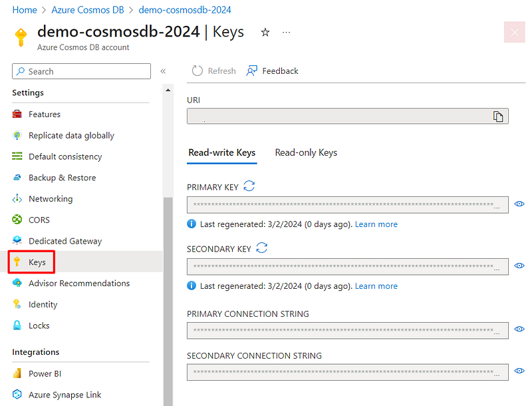Go to Azure Cosmos DB breadcrumb link
The width and height of the screenshot is (532, 406).
[88, 10]
